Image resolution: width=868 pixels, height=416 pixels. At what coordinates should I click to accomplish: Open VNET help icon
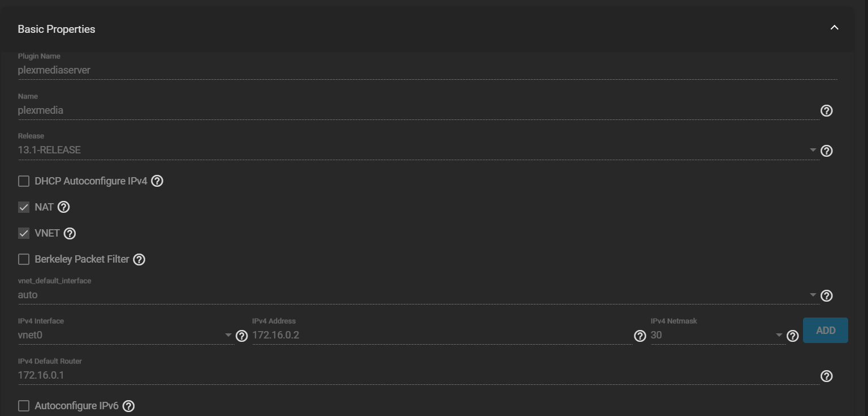(70, 233)
